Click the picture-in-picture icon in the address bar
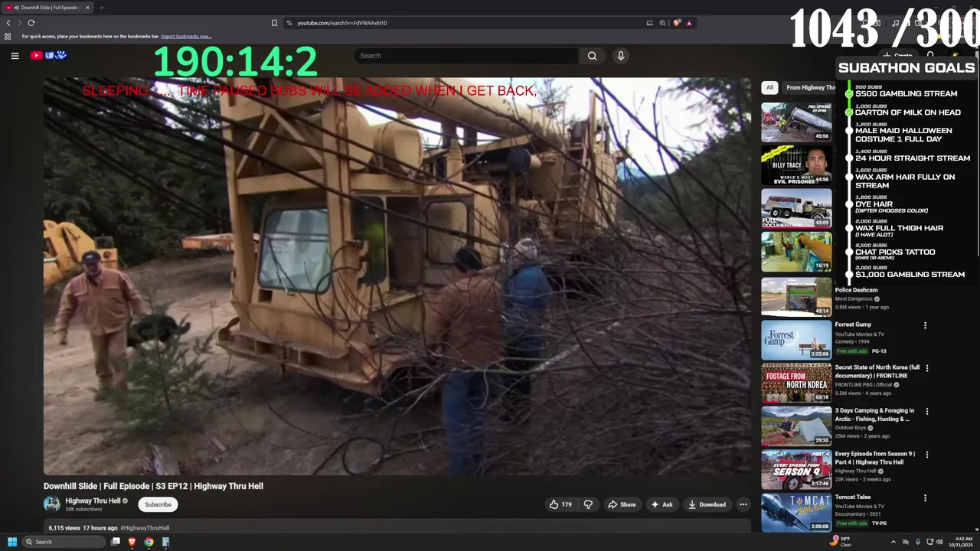 pos(649,23)
